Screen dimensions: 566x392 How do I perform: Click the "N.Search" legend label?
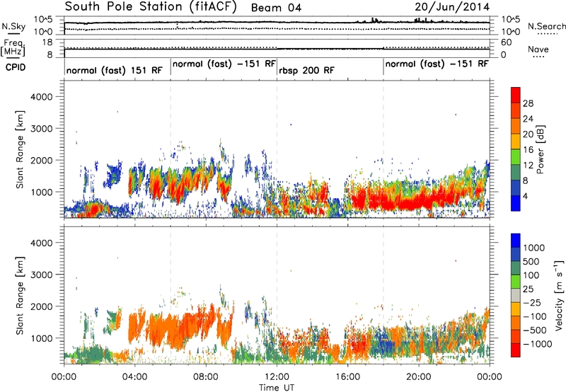[x=546, y=26]
